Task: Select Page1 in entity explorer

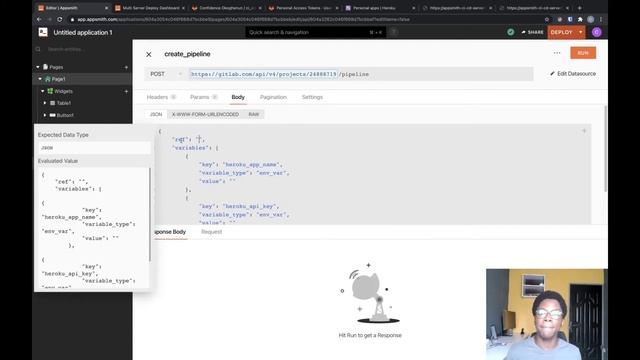Action: tap(58, 79)
